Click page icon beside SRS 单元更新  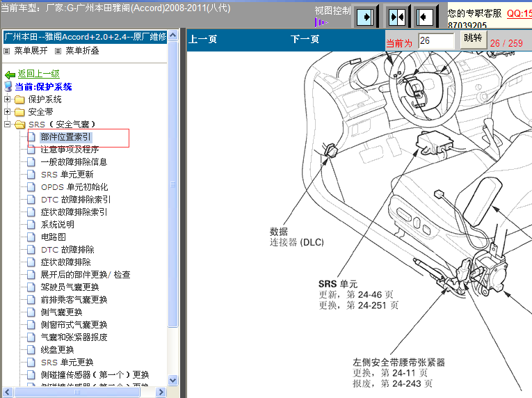point(31,175)
